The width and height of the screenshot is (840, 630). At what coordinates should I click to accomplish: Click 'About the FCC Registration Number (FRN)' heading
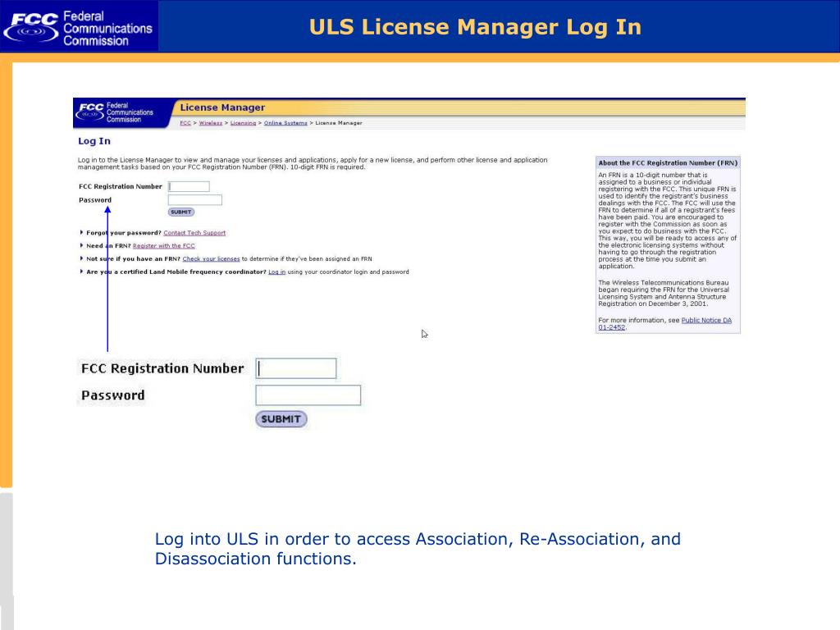click(668, 163)
